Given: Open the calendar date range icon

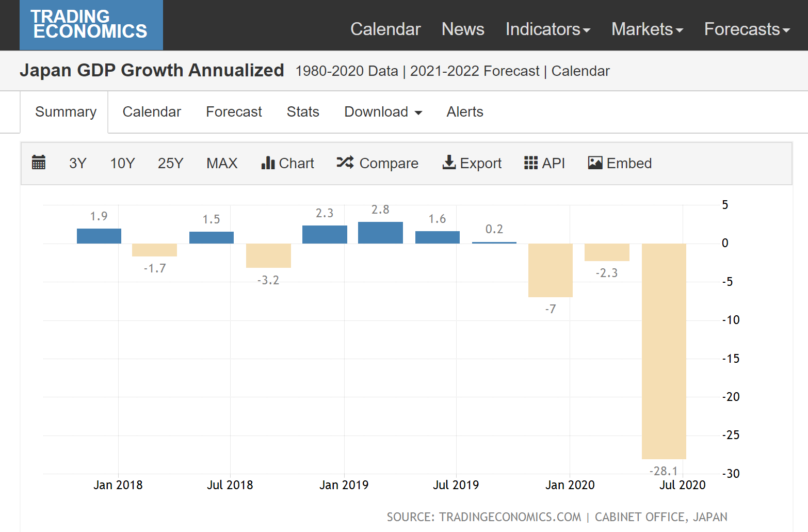Looking at the screenshot, I should click(x=39, y=163).
